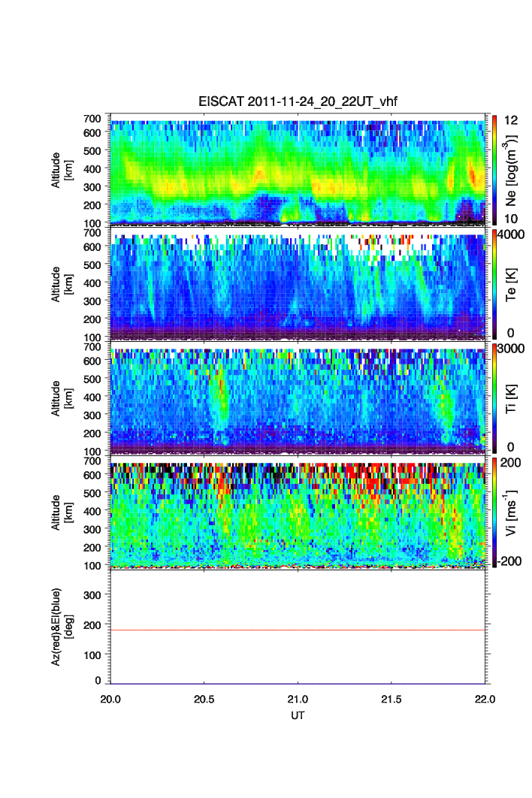Click the 200 tick on the Vi colorbar
Screen dimensions: 532x798
coord(511,463)
